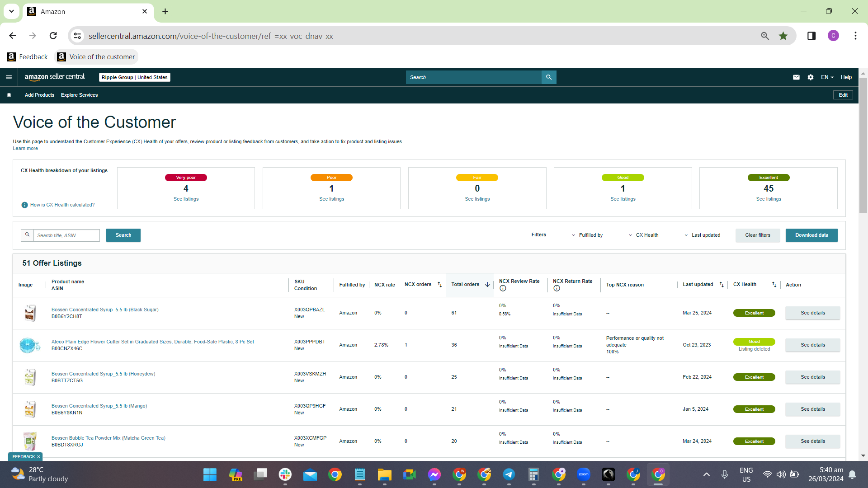Open Chrome three-dot menu
Screen dimensions: 868x488
pyautogui.click(x=855, y=36)
